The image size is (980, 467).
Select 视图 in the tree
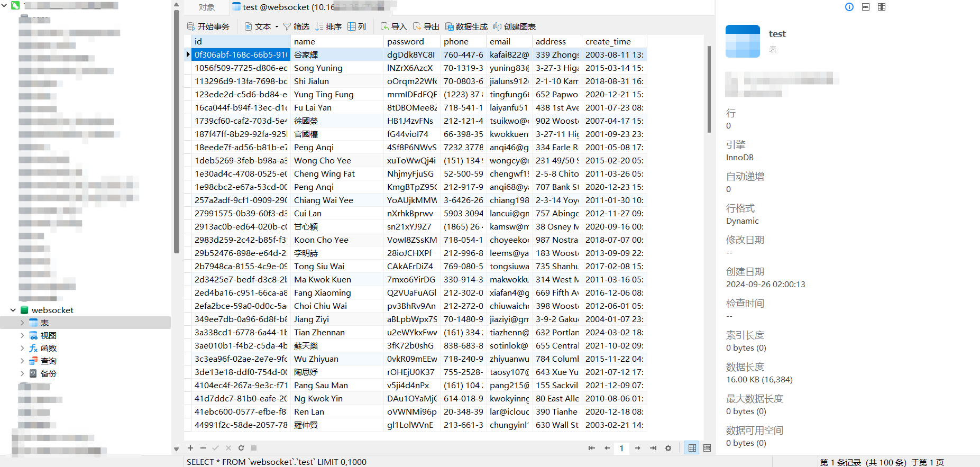point(48,335)
